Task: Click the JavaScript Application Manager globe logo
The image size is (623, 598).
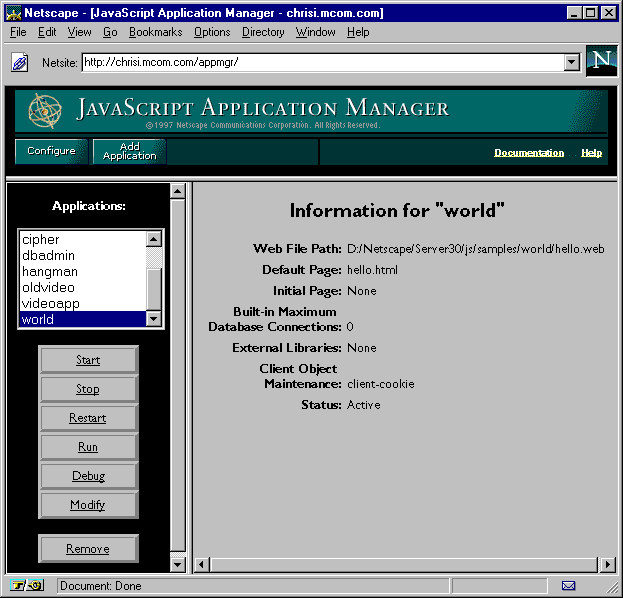Action: tap(45, 111)
